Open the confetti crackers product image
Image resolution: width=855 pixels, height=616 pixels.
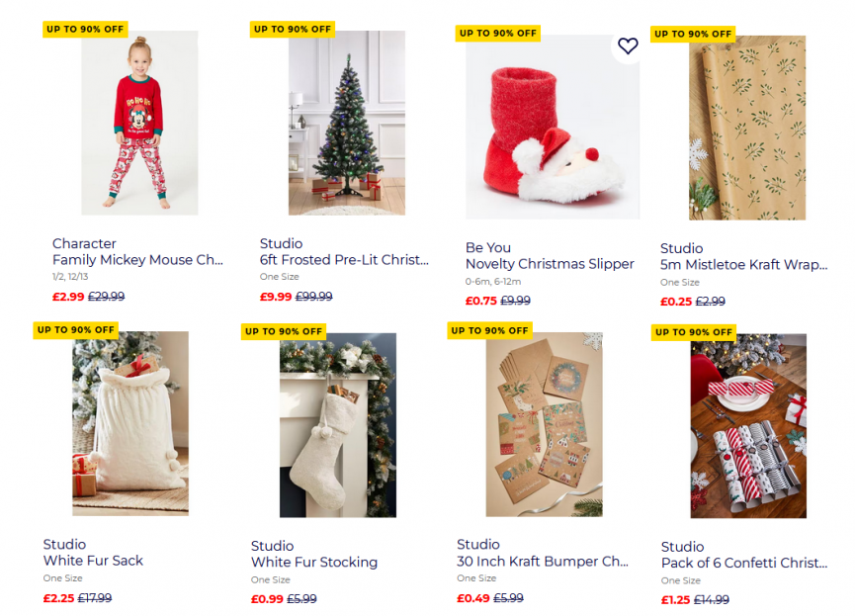point(748,426)
